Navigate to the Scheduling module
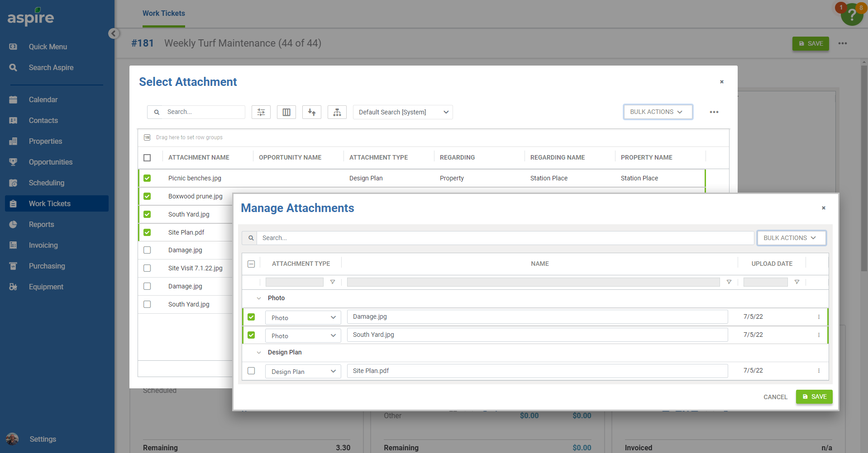This screenshot has height=453, width=868. (x=46, y=183)
